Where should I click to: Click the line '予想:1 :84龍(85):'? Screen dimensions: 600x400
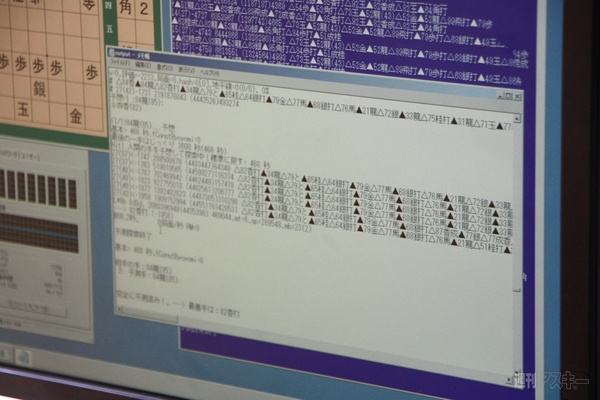coord(137,102)
